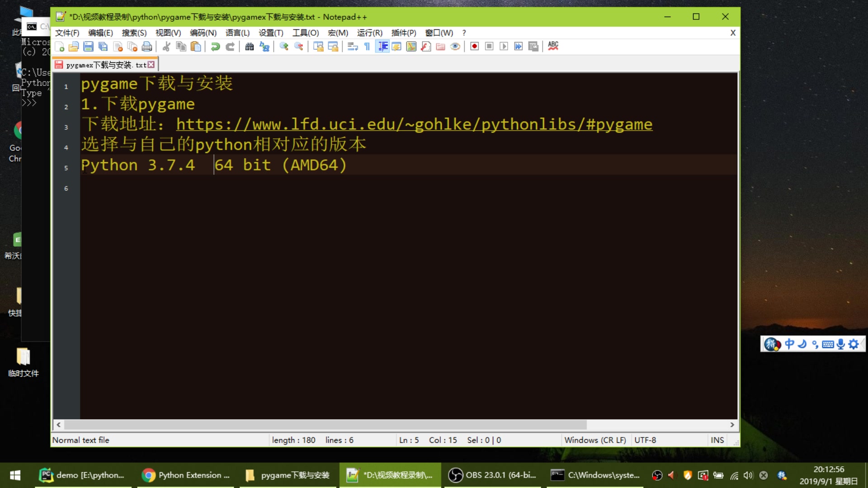Zoom in magnifier icon
Viewport: 868px width, 488px height.
[284, 47]
